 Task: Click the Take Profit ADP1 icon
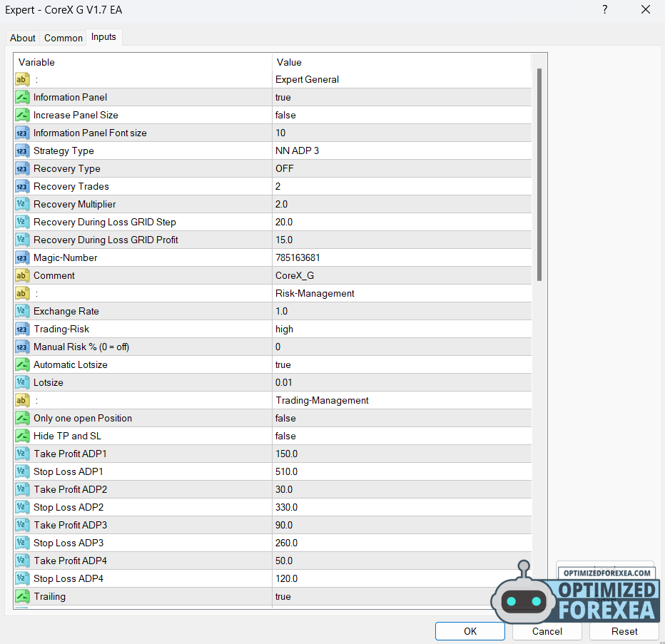tap(22, 453)
